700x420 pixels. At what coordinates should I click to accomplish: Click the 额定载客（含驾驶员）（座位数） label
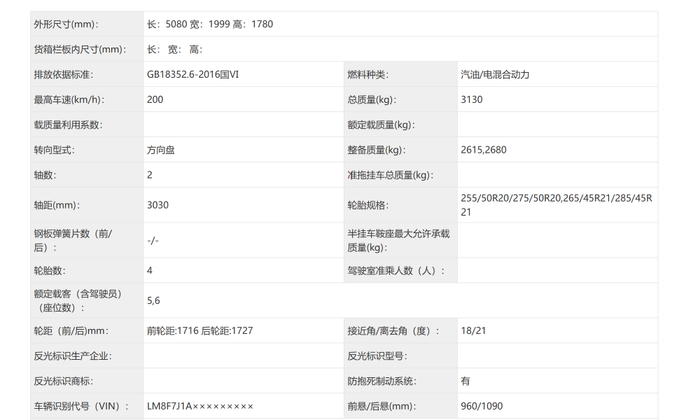(x=78, y=301)
